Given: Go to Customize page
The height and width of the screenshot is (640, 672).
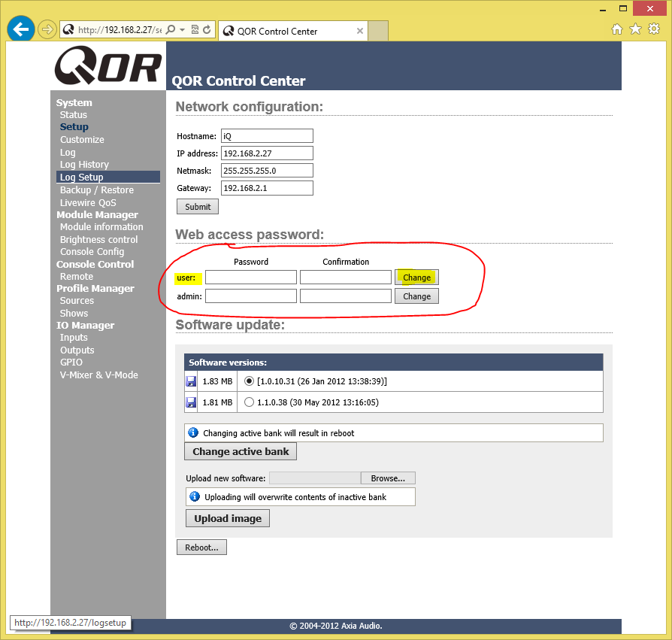Looking at the screenshot, I should point(82,140).
